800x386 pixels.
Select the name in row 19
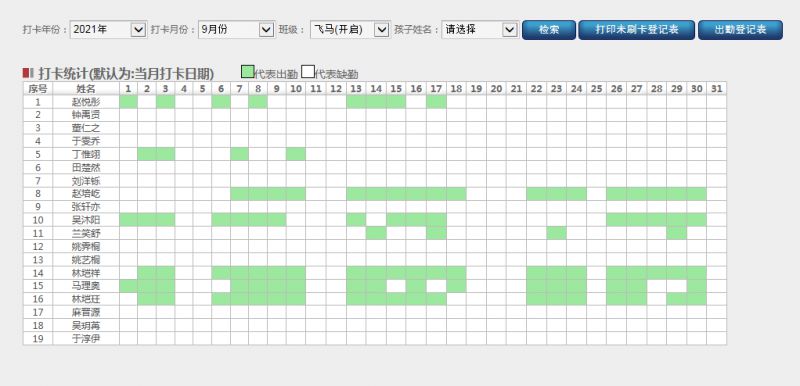(x=86, y=339)
